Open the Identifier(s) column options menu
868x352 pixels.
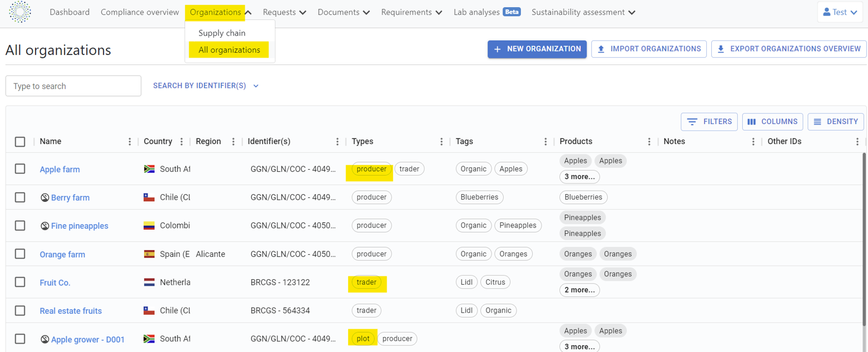pos(338,142)
